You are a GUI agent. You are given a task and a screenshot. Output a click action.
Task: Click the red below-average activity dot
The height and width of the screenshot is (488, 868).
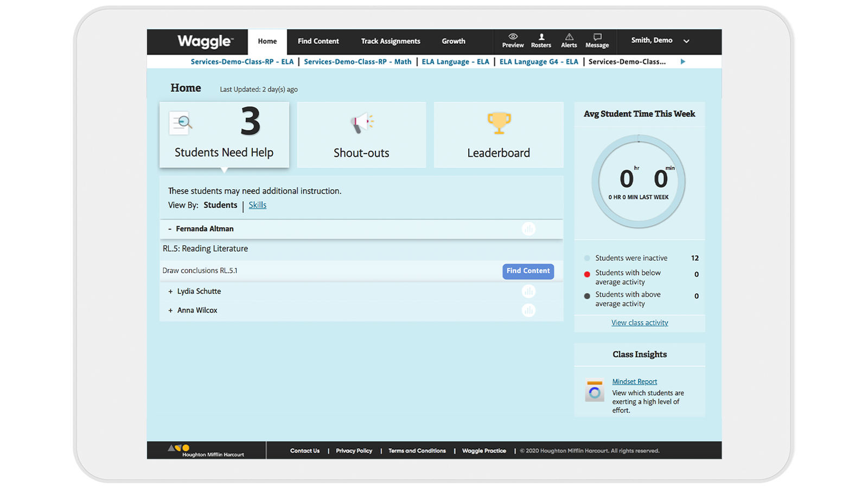(587, 274)
